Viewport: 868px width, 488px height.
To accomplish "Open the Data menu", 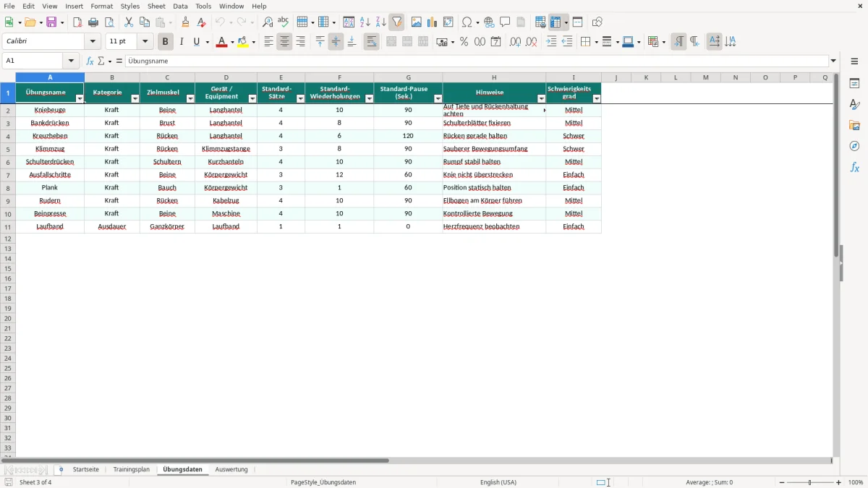I will pos(180,6).
